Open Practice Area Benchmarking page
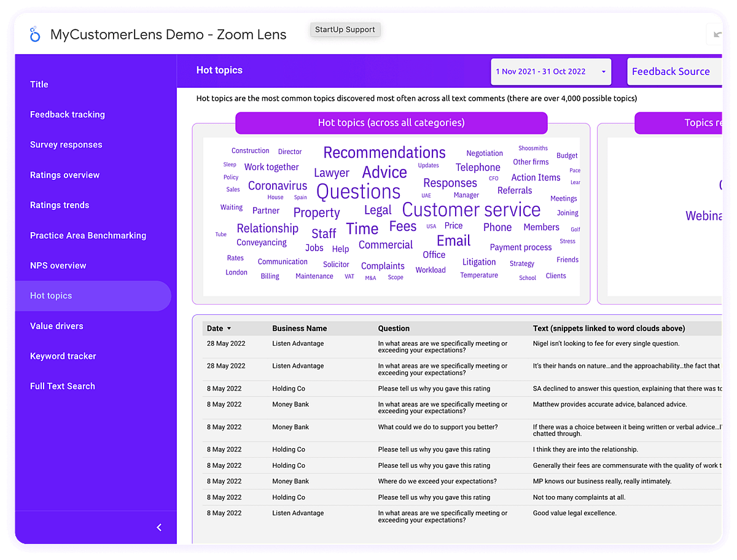The height and width of the screenshot is (560, 737). point(88,235)
